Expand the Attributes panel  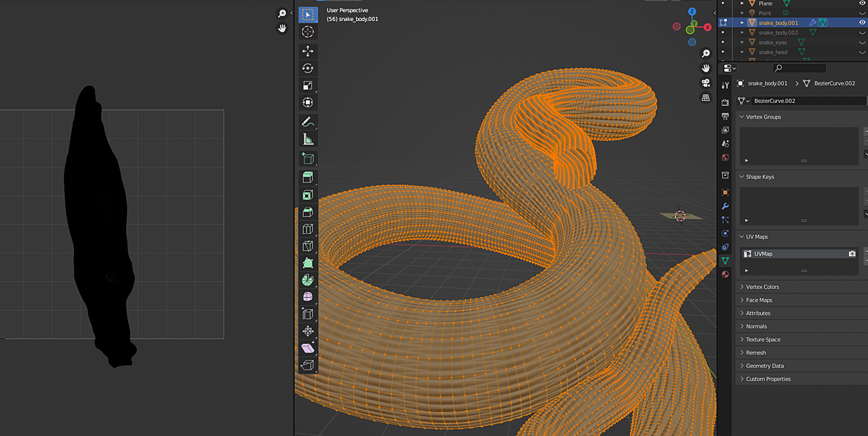[741, 313]
